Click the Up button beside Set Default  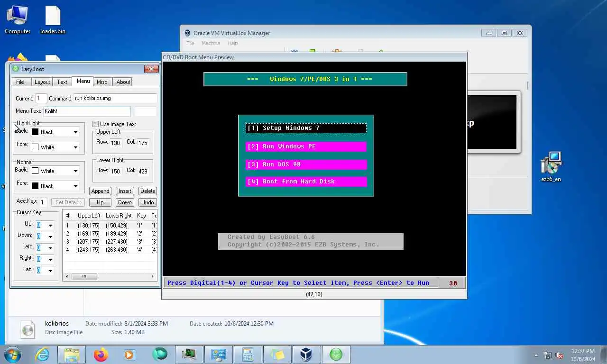click(x=100, y=202)
